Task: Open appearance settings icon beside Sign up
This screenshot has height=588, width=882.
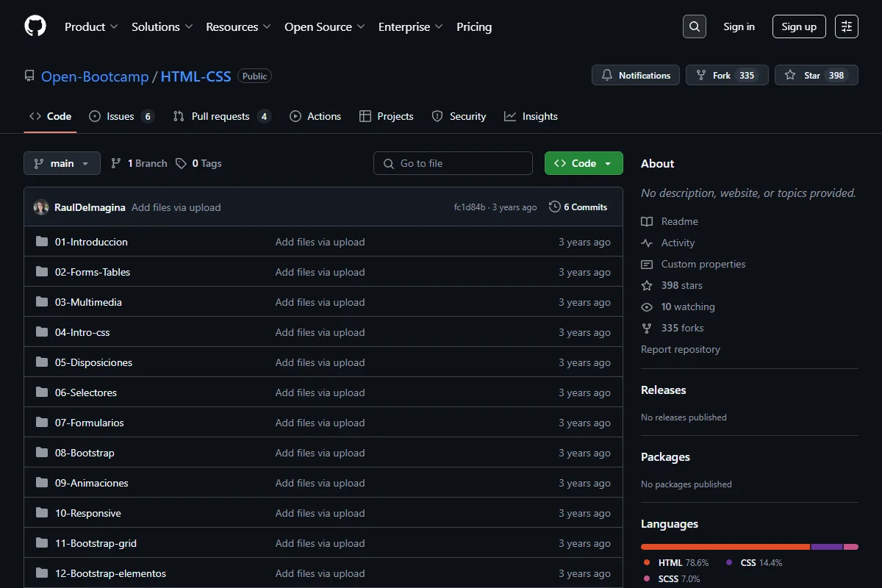Action: [x=847, y=26]
